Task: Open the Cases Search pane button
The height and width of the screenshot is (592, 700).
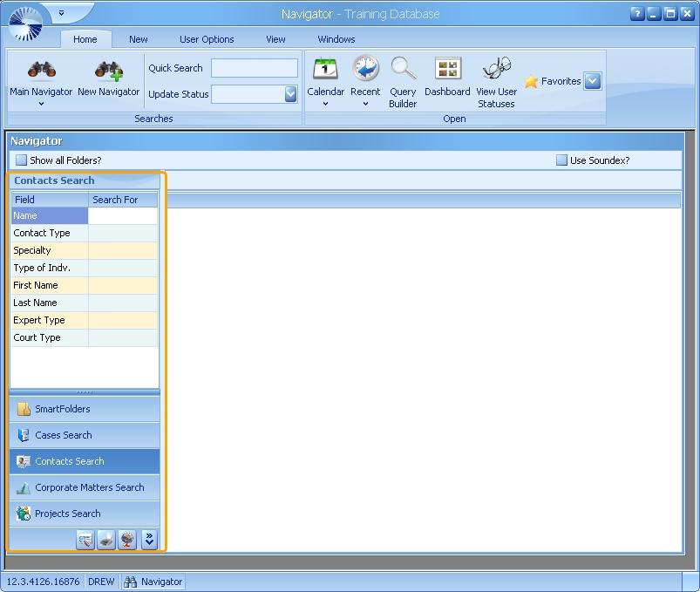Action: (x=85, y=435)
